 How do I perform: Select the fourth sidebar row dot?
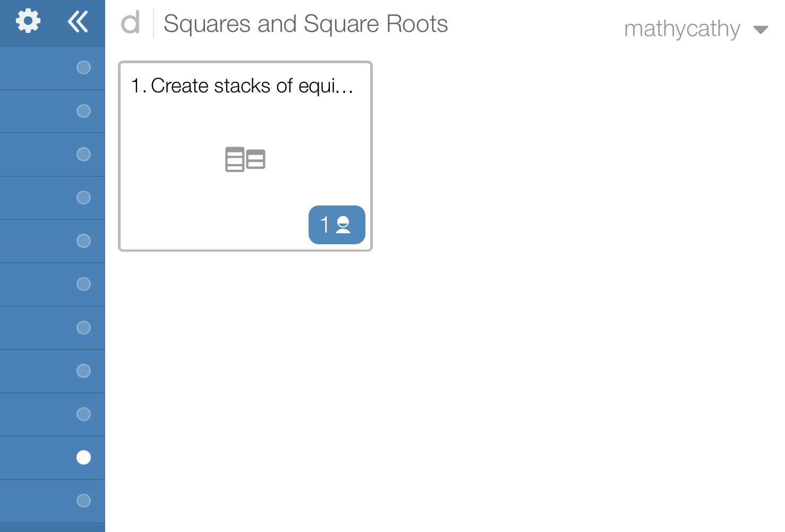click(x=83, y=198)
